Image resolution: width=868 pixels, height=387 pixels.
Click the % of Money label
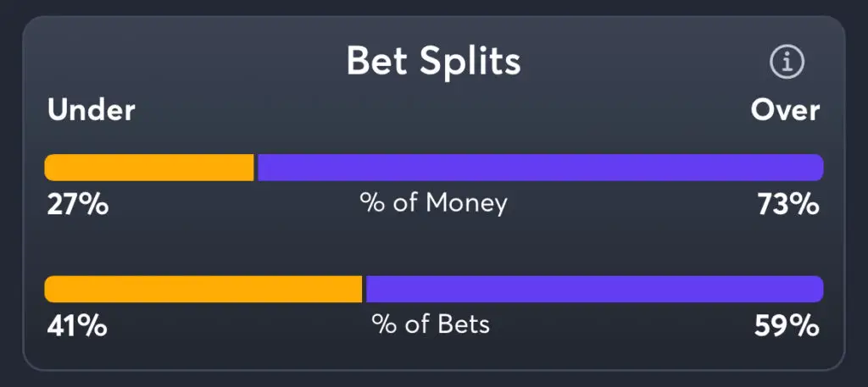433,203
